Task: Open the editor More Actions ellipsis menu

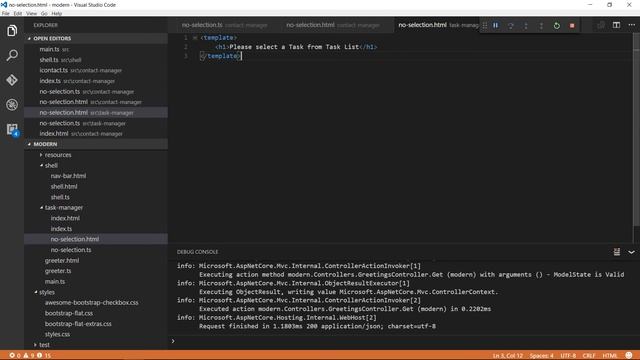Action: click(x=631, y=25)
